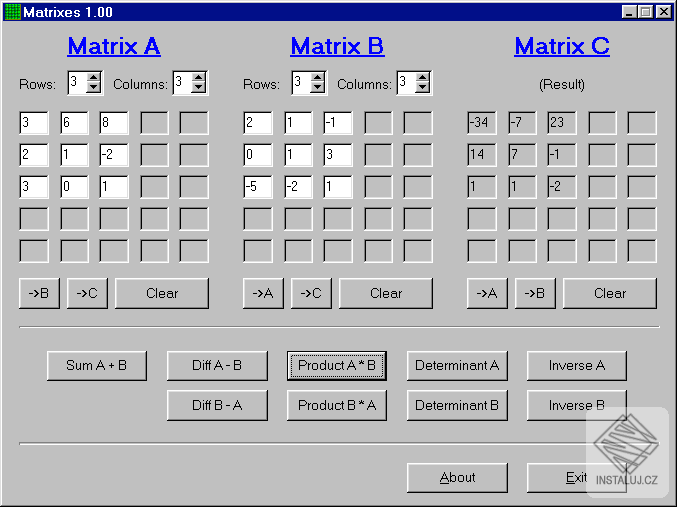Compute Product B * A

click(x=337, y=406)
